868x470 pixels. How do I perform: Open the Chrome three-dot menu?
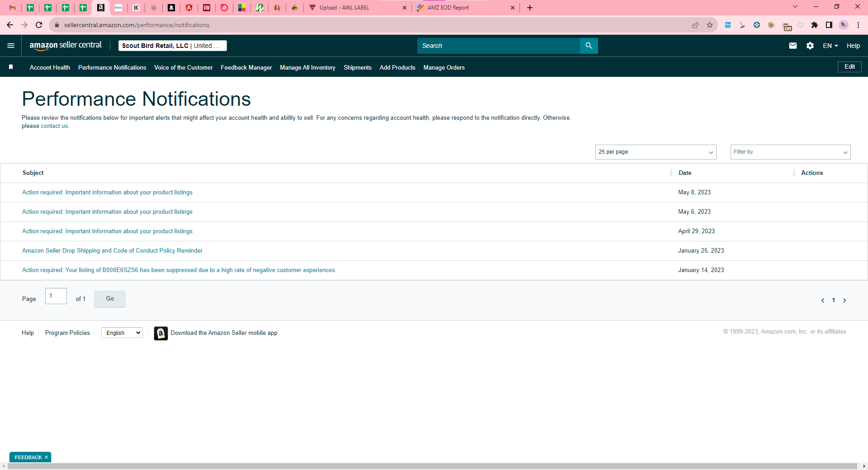pos(858,25)
